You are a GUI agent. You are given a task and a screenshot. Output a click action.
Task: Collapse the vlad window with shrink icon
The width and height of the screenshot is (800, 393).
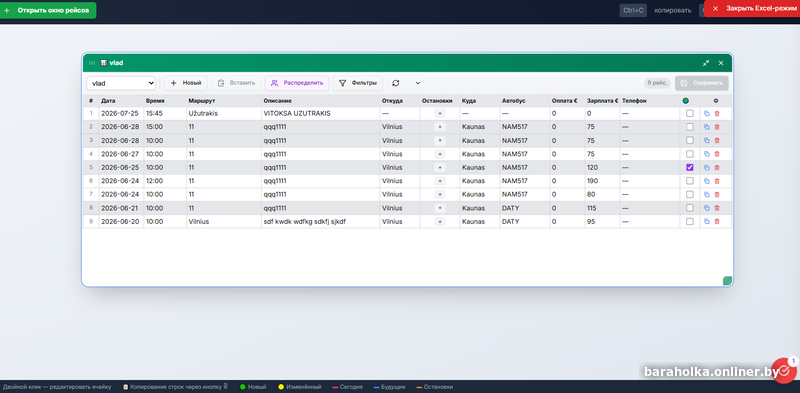click(706, 63)
